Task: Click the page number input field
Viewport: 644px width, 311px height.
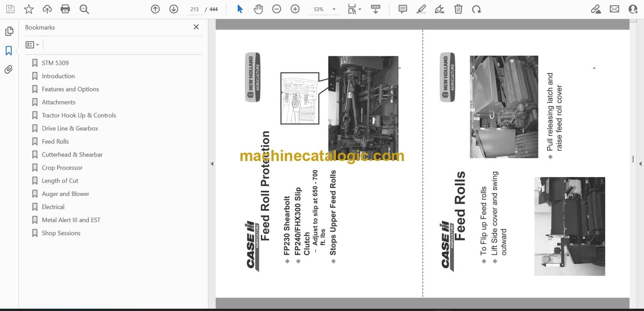Action: click(x=194, y=9)
